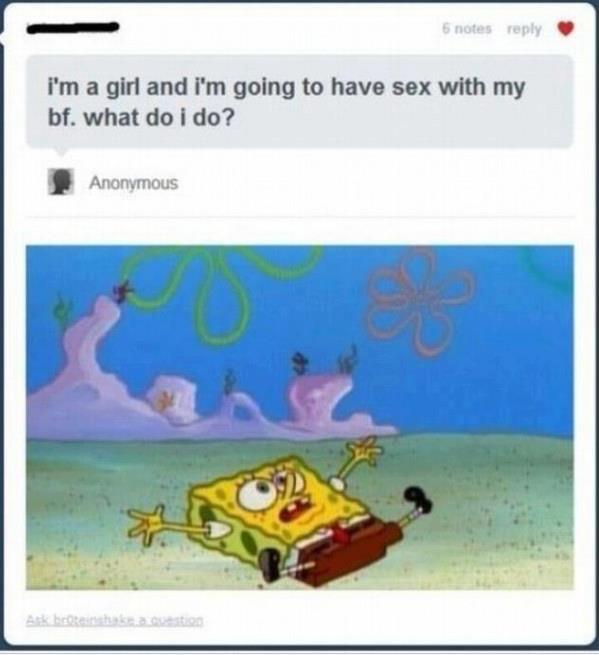Click SpongeBob's raised black shoe
Image resolution: width=599 pixels, height=655 pixels.
(418, 498)
